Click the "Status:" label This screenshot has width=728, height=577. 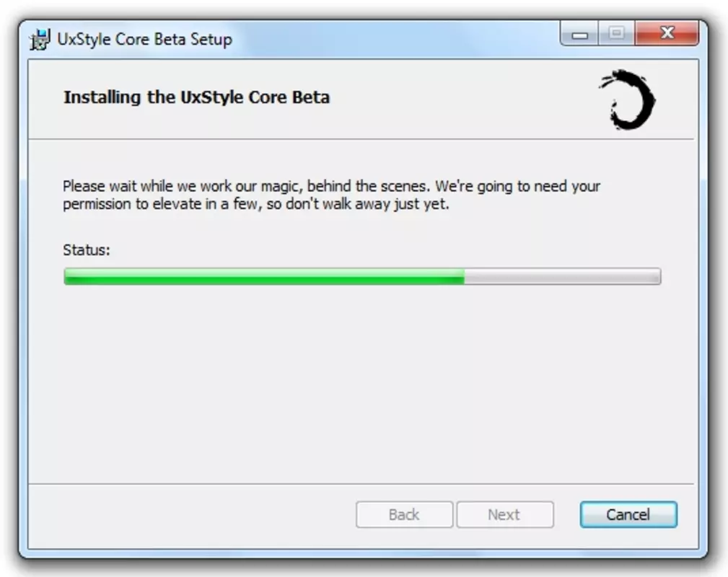(x=87, y=250)
